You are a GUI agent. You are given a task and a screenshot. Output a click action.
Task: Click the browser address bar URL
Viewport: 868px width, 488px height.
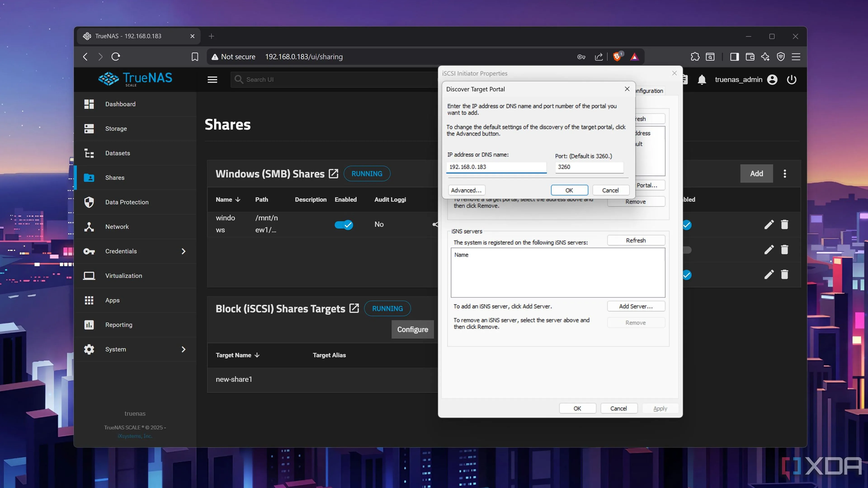coord(304,56)
